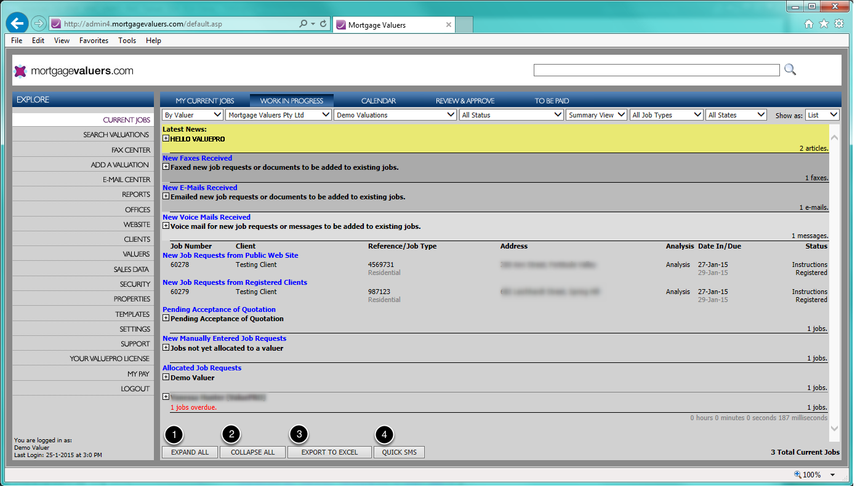This screenshot has height=486, width=868.
Task: Select job number 60278 row
Action: point(495,268)
